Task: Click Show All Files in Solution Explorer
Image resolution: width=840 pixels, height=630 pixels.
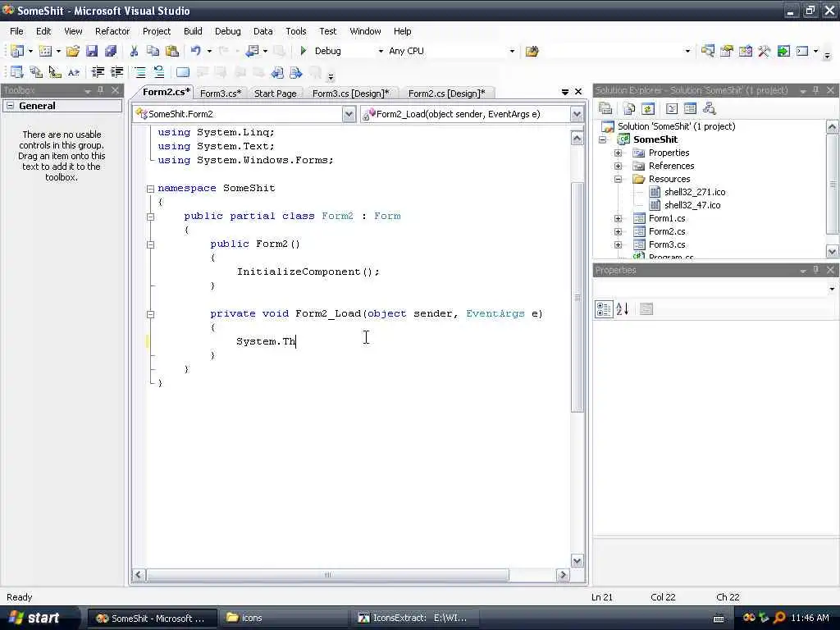Action: [629, 108]
